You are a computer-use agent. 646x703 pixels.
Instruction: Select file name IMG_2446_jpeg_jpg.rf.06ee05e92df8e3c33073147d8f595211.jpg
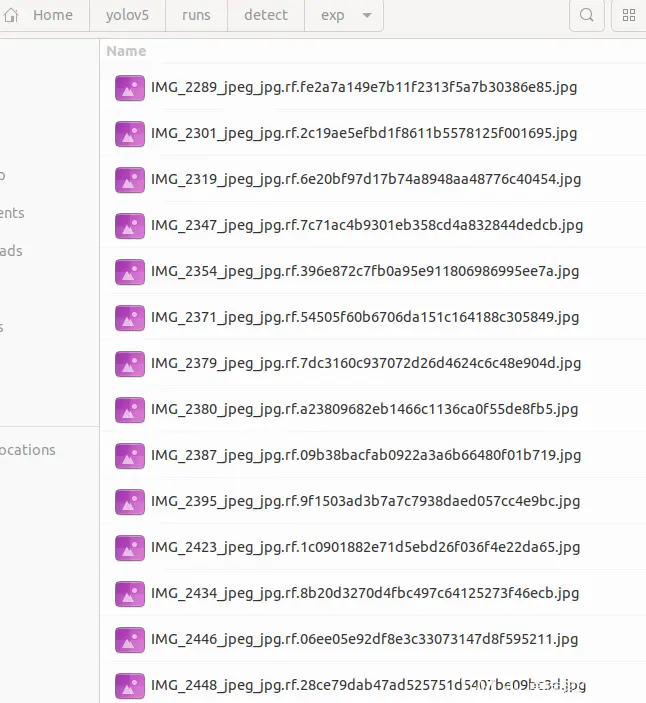pyautogui.click(x=364, y=639)
